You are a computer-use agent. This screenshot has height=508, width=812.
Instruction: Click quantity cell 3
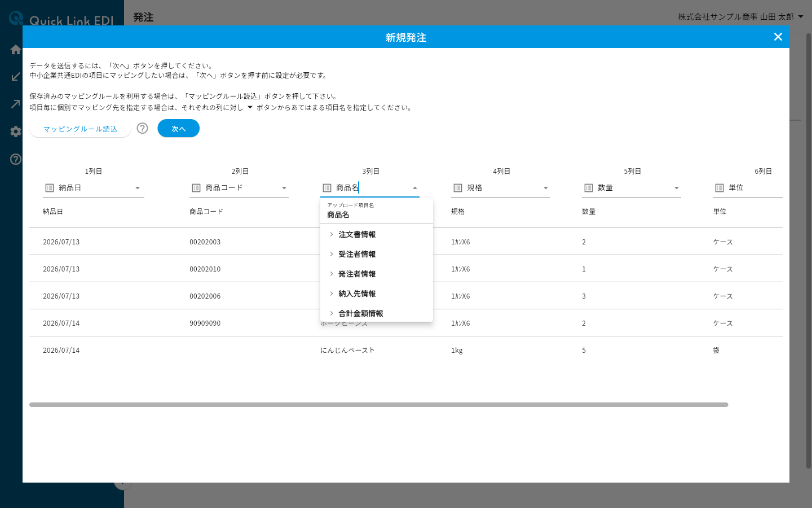pyautogui.click(x=584, y=296)
